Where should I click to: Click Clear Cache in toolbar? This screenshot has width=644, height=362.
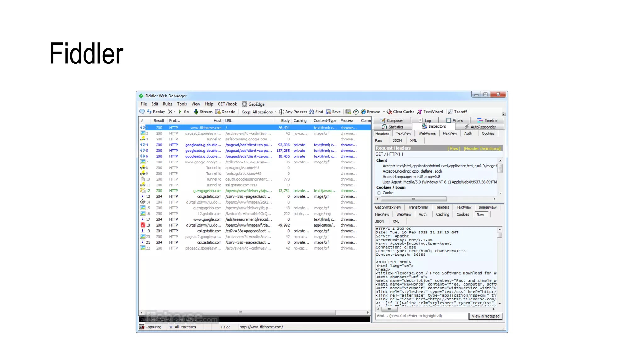401,112
